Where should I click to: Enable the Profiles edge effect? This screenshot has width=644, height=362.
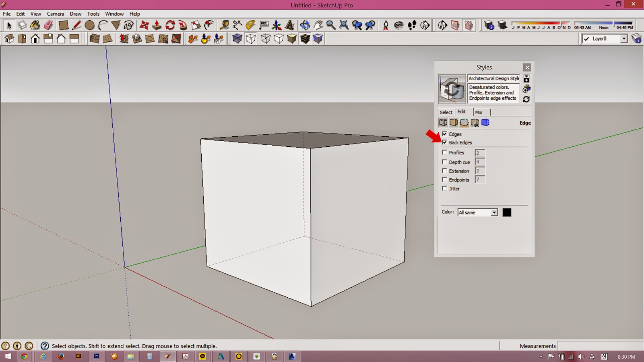(444, 152)
